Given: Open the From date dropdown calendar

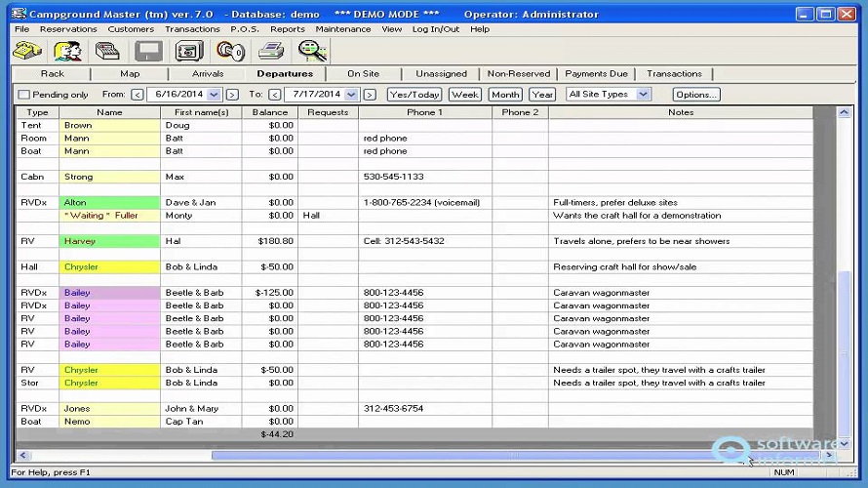Looking at the screenshot, I should [x=214, y=95].
